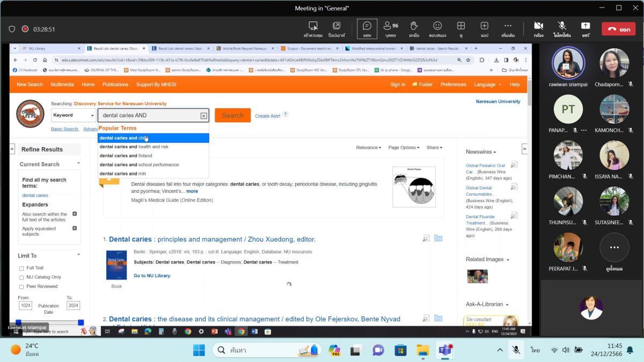Viewport: 644px width, 362px height.
Task: Open the Teams chat panel
Action: (x=367, y=29)
